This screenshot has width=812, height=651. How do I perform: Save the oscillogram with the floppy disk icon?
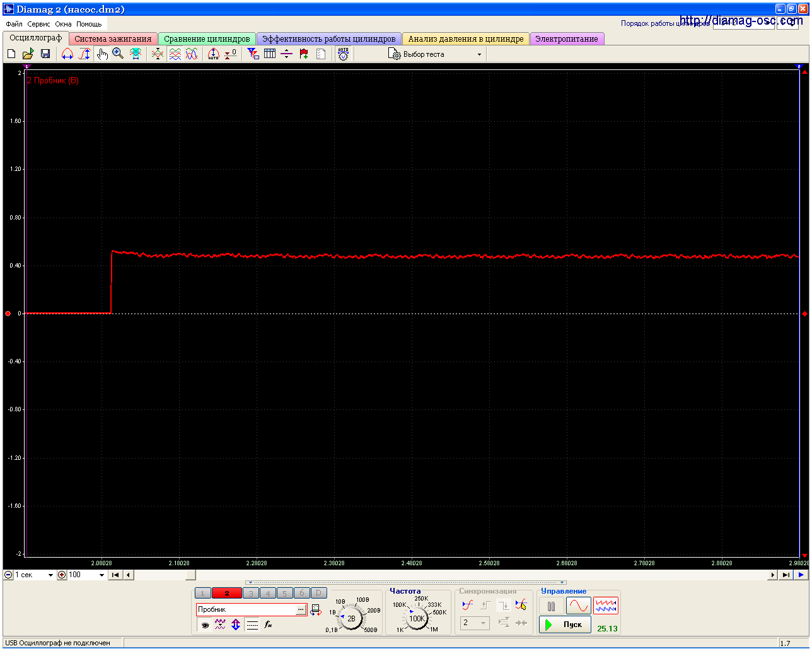tap(45, 54)
